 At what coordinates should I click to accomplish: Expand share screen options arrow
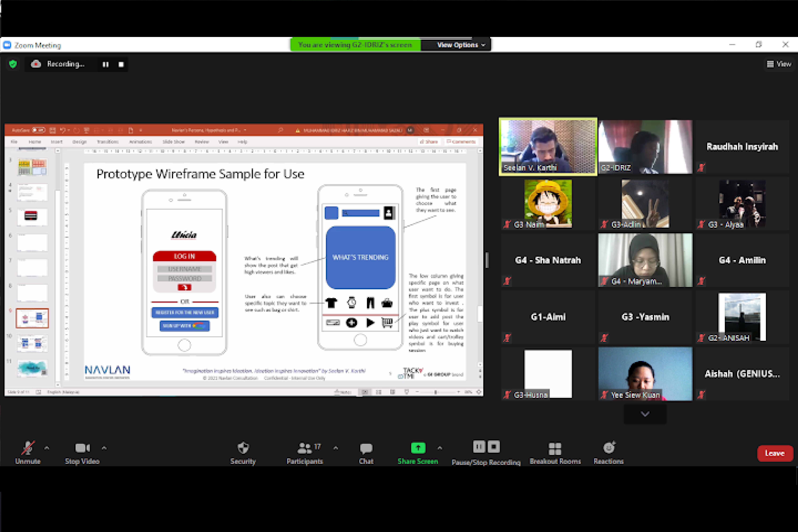(440, 448)
